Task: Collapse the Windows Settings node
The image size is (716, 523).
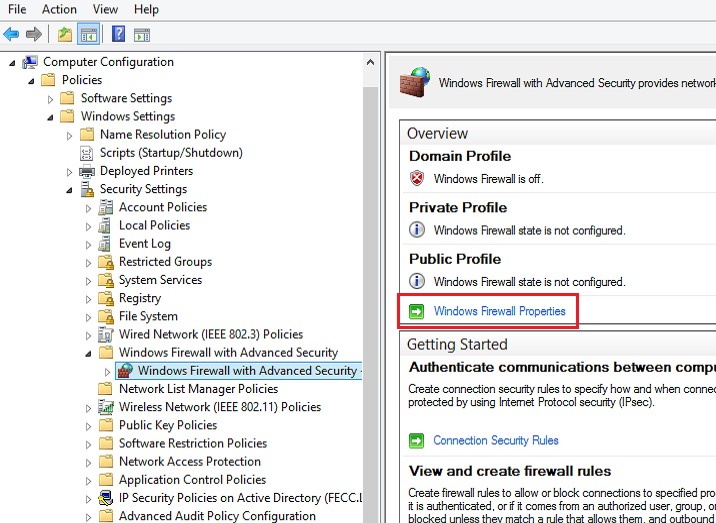Action: pyautogui.click(x=50, y=117)
